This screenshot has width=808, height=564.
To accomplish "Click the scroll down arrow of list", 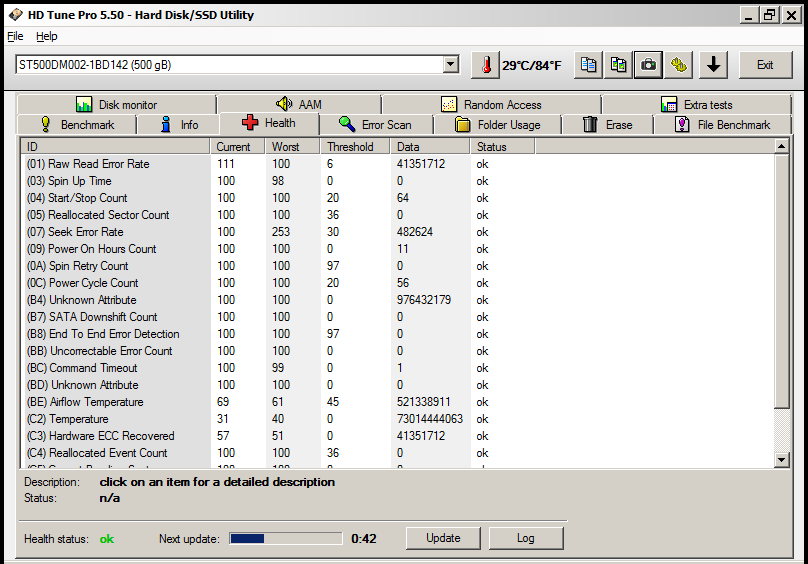I will pyautogui.click(x=782, y=459).
